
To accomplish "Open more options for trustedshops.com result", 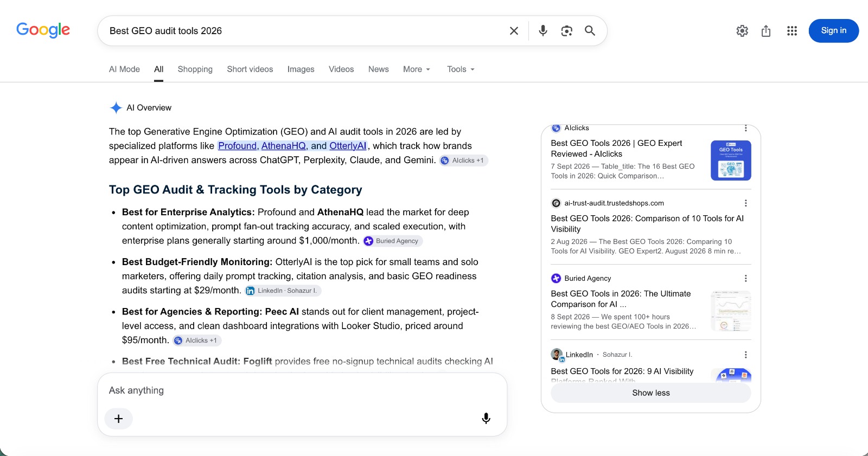I will click(x=746, y=203).
